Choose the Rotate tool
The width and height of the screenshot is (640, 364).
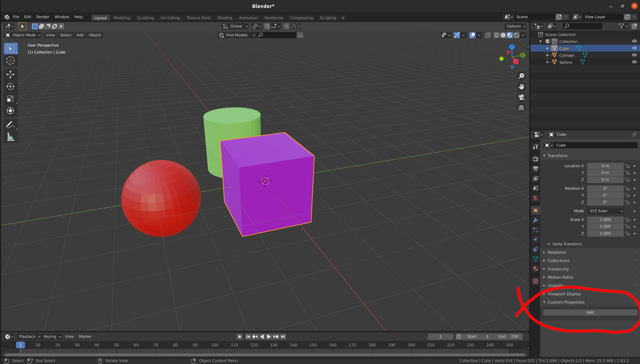(x=11, y=87)
